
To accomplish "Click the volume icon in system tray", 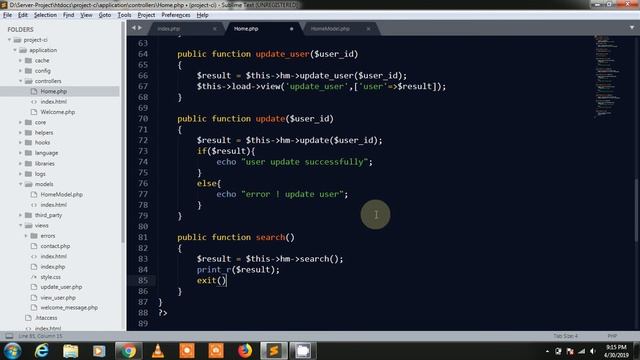I will click(x=593, y=351).
